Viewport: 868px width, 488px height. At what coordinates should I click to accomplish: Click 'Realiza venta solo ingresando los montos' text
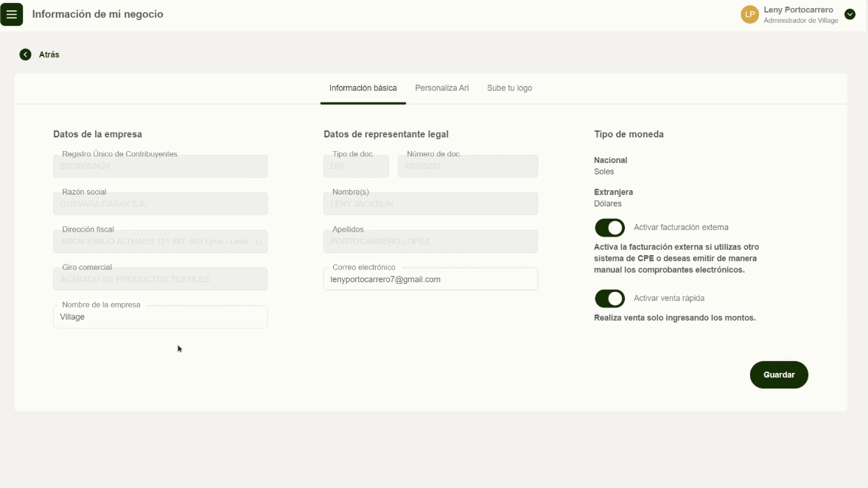675,318
